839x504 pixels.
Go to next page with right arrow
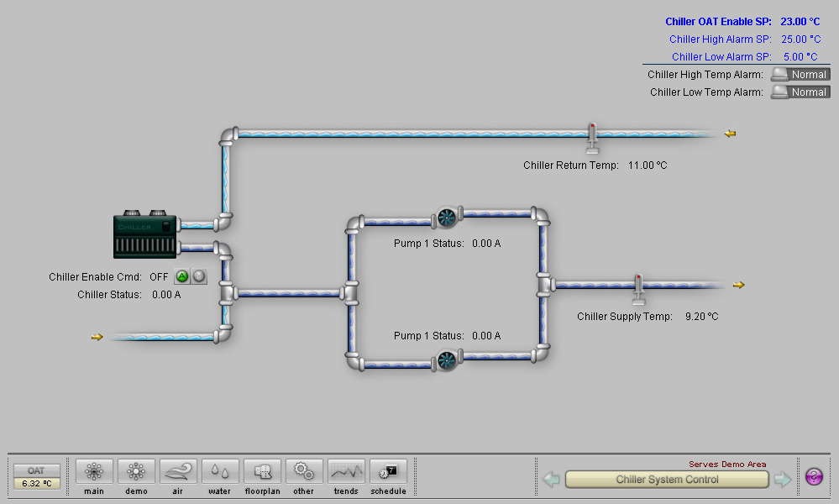click(783, 480)
